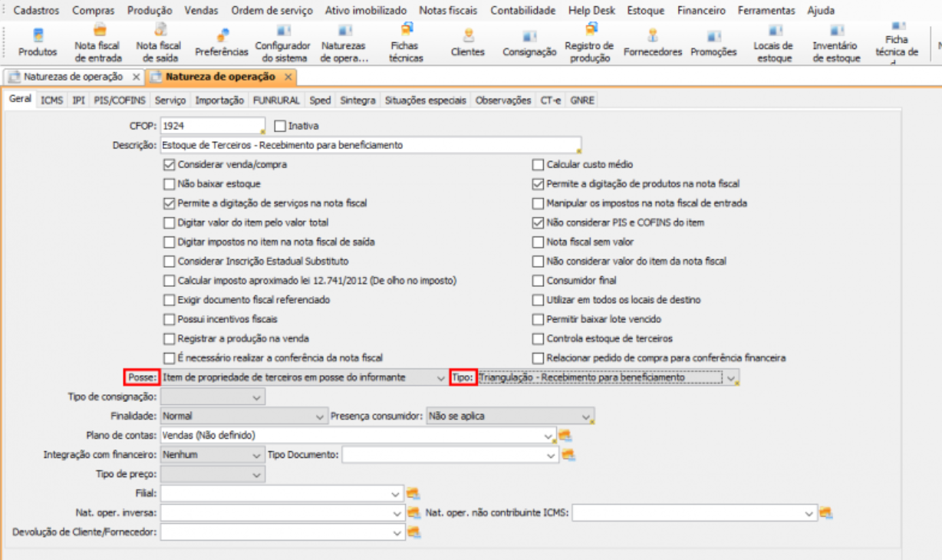942x560 pixels.
Task: Open the Finalidade dropdown
Action: click(321, 417)
